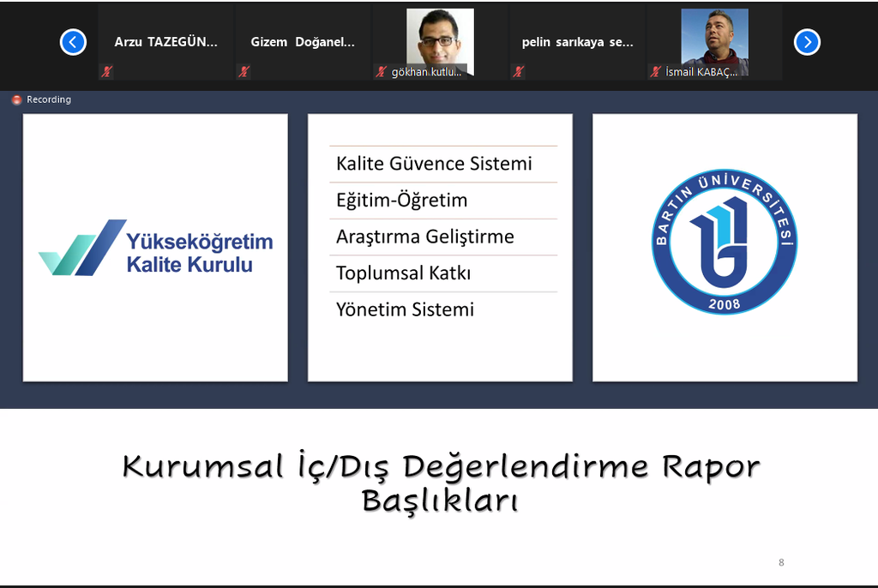878x588 pixels.
Task: Click muted mic icon on Gizem Doğanel tile
Action: 244,72
